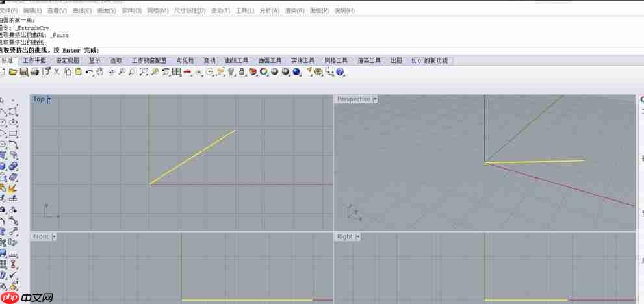Click the Front viewport title label

[41, 236]
